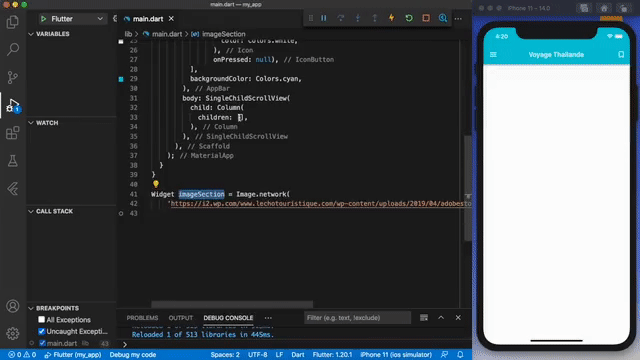Select language mode Dart in status bar
This screenshot has height=360, width=640.
298,355
